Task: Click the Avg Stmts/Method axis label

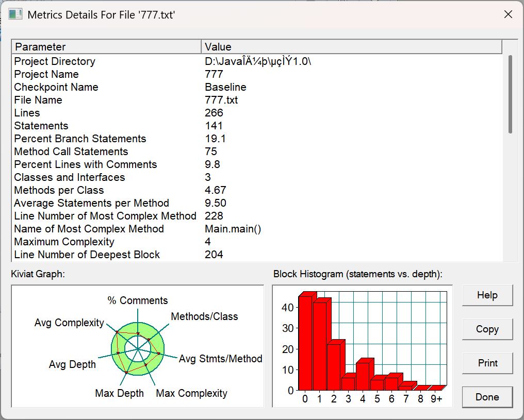Action: [221, 359]
